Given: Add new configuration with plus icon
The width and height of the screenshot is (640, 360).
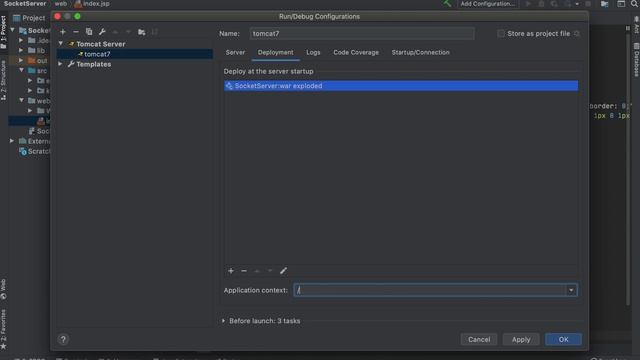Looking at the screenshot, I should coord(63,32).
